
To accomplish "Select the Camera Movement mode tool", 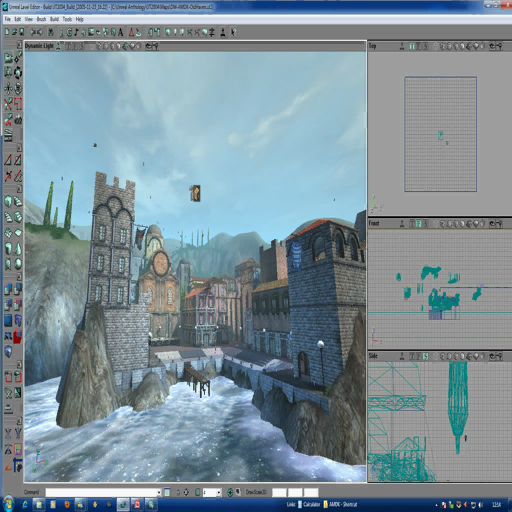I will pyautogui.click(x=8, y=58).
